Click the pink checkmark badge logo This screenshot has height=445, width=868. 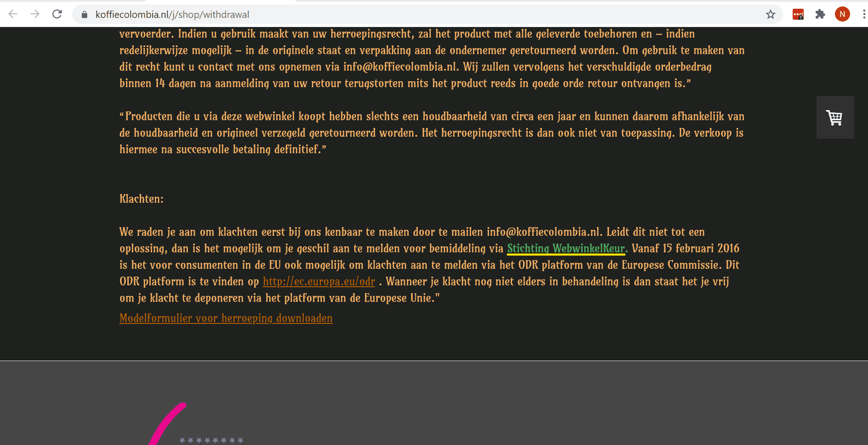coord(168,424)
